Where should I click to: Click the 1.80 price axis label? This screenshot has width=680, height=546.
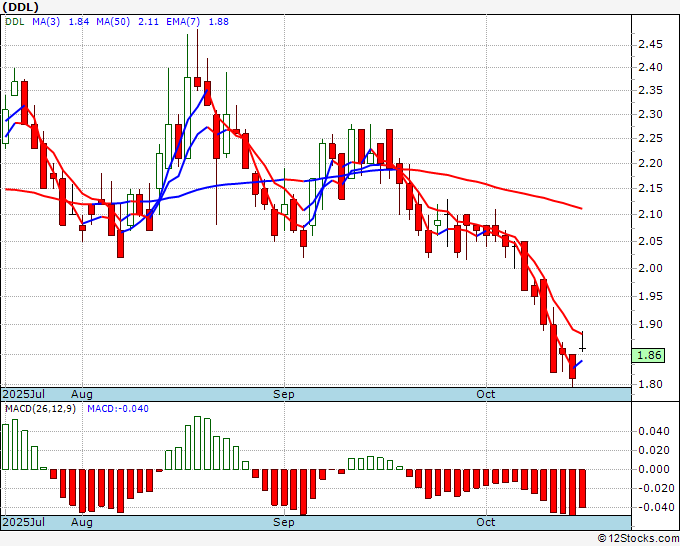(x=650, y=384)
